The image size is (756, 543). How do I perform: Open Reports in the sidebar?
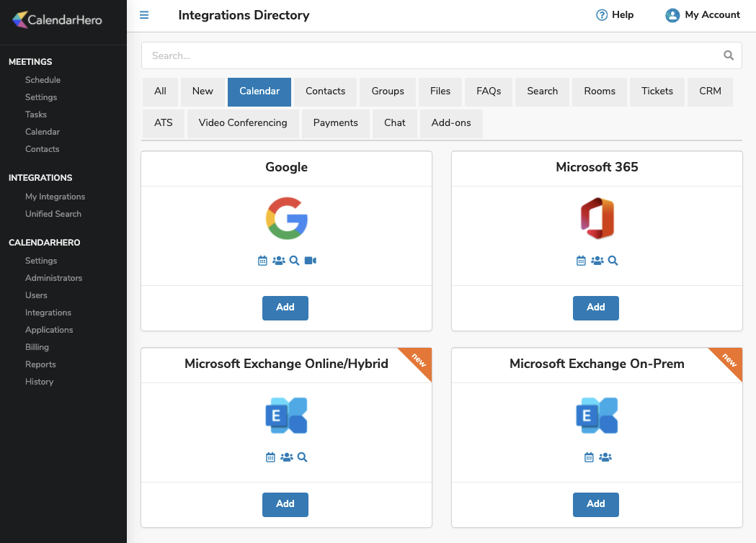pos(40,364)
